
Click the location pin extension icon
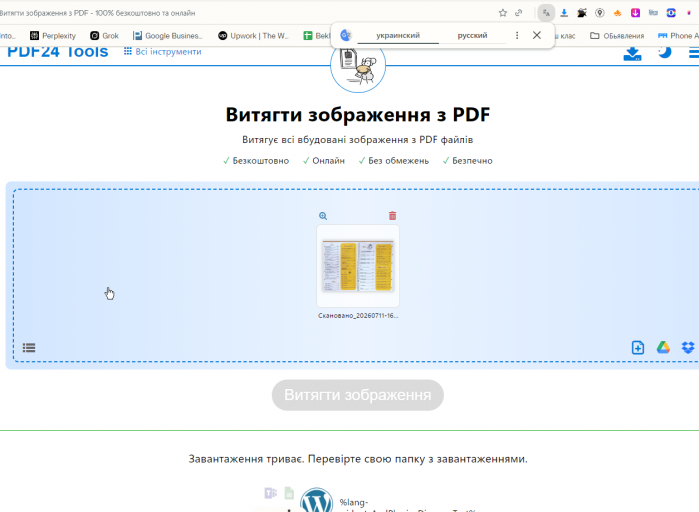pyautogui.click(x=600, y=13)
